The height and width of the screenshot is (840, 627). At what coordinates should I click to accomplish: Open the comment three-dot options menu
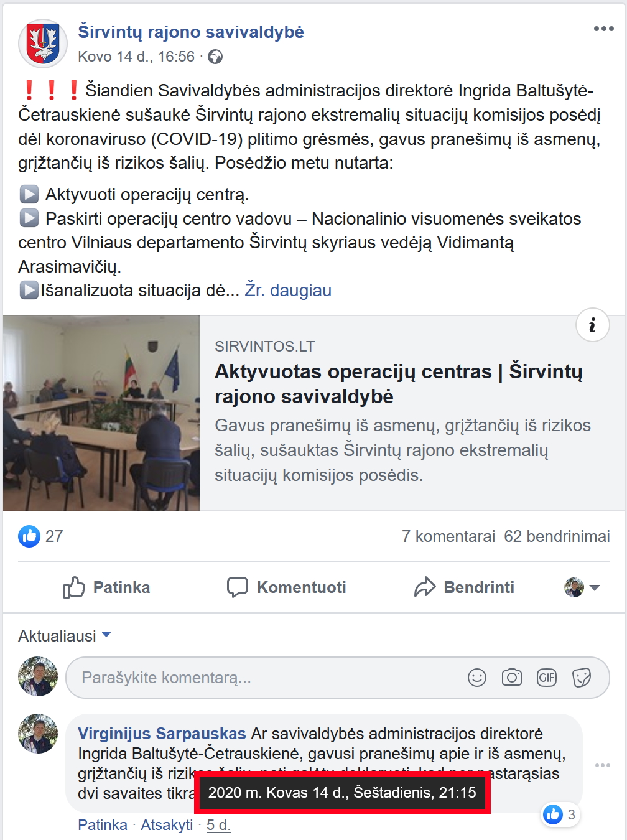(x=603, y=765)
